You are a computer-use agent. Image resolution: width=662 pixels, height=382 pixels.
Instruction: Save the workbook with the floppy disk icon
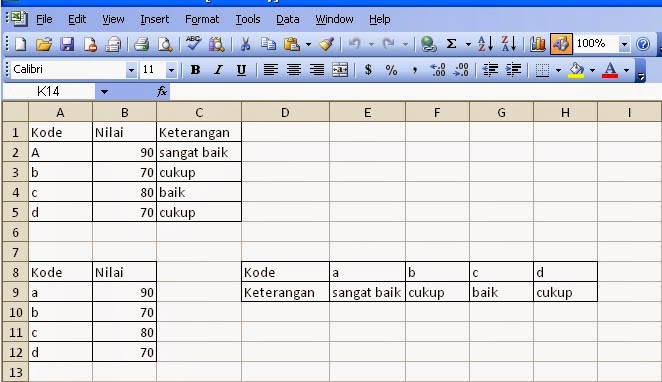coord(67,44)
